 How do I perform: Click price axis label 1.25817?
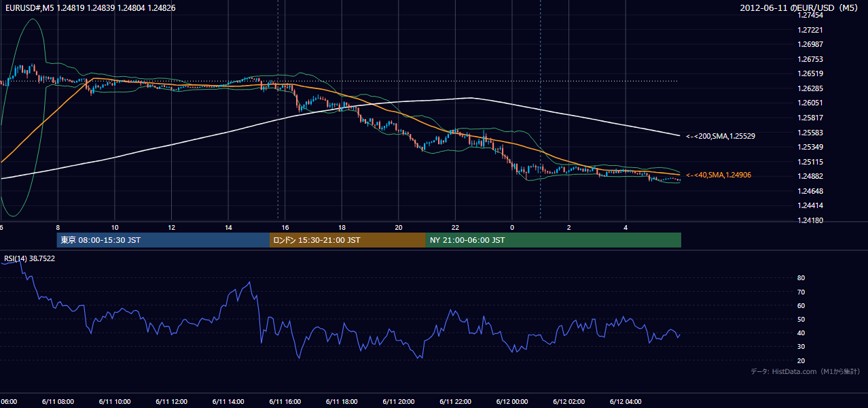pyautogui.click(x=810, y=118)
